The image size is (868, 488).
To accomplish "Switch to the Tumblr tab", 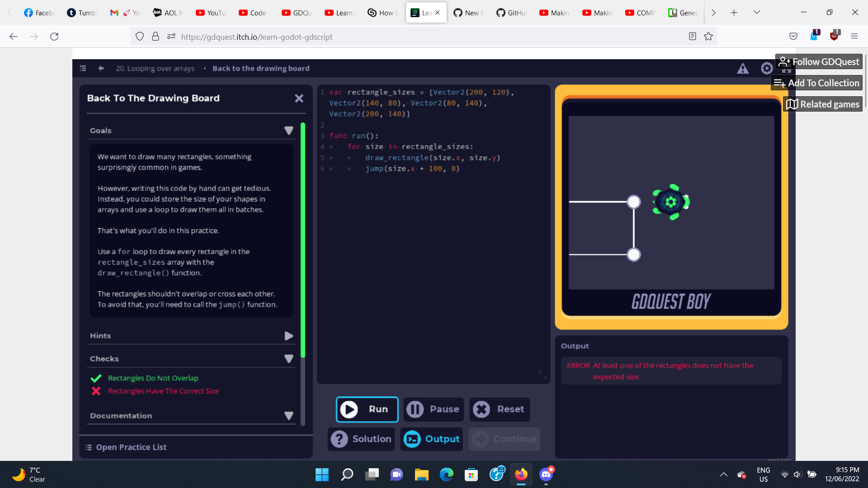I will 82,13.
